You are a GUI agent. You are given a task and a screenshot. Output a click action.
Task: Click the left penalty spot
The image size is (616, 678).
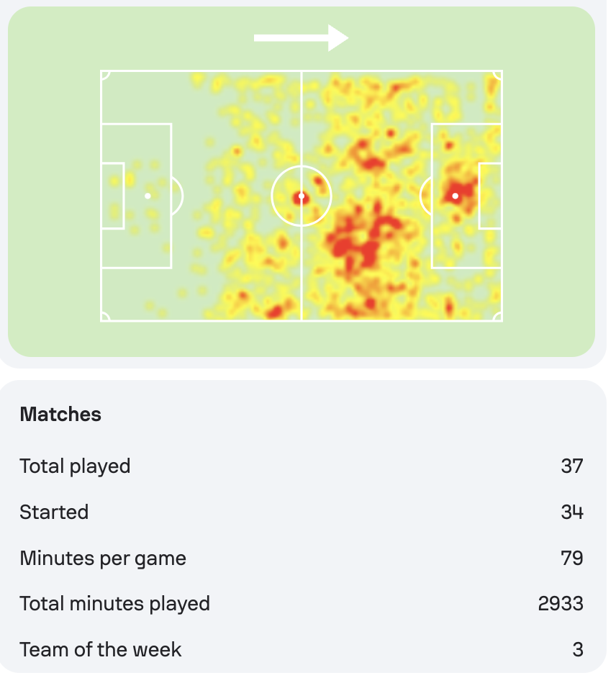[x=148, y=196]
